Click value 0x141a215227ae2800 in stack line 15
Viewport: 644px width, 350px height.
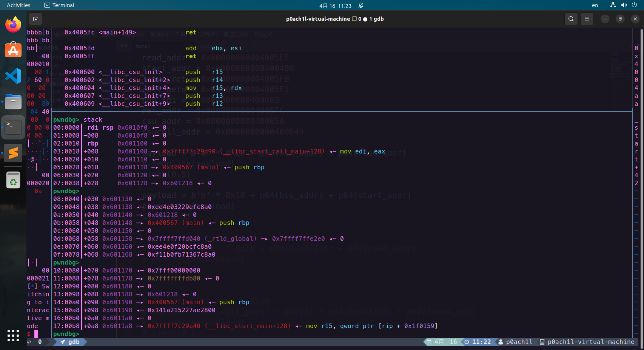click(182, 310)
